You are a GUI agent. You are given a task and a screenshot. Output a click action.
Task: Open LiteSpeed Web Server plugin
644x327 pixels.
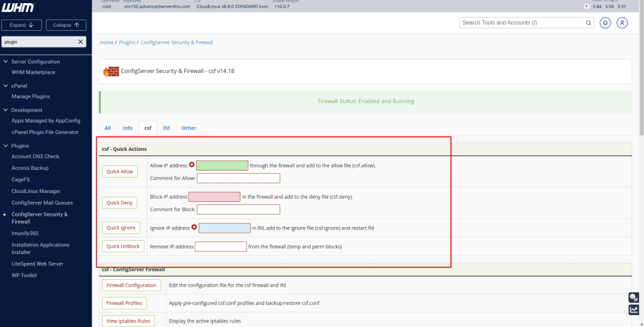pyautogui.click(x=37, y=263)
